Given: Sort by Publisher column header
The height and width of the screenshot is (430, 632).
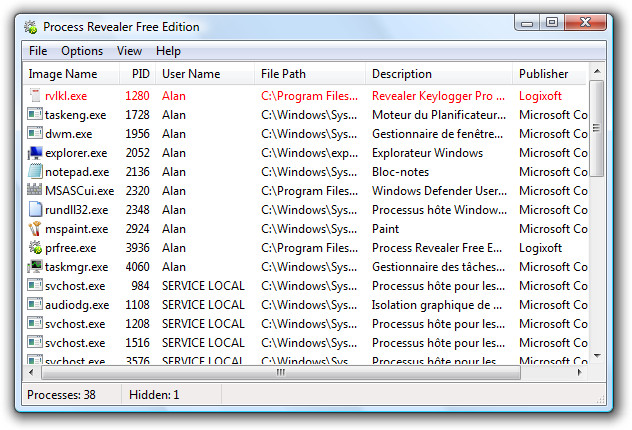Looking at the screenshot, I should click(550, 74).
